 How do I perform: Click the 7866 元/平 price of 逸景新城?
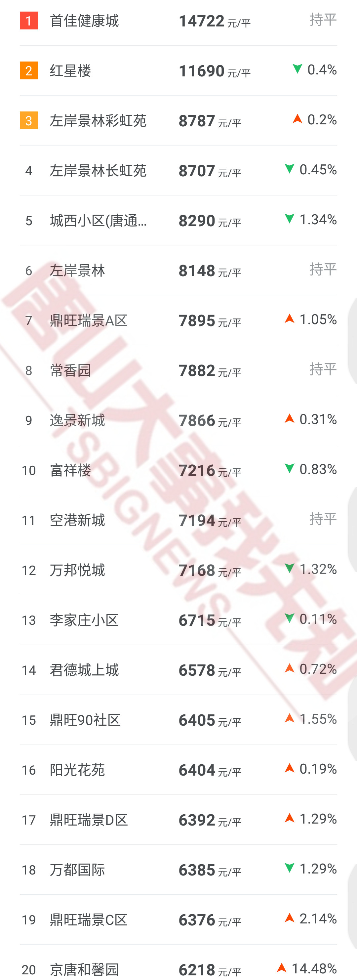210,421
